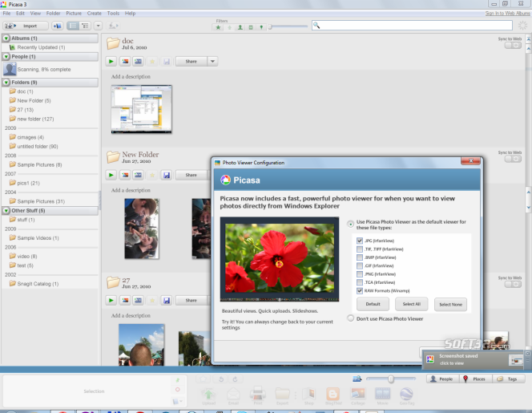Click Add a description under doc folder

point(131,77)
